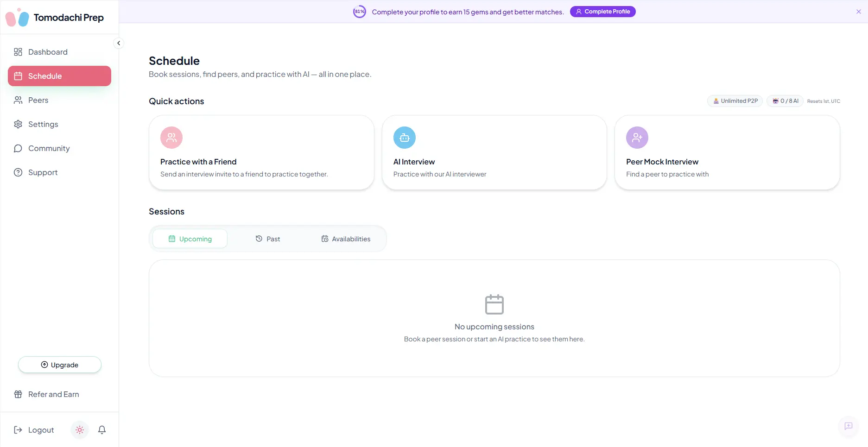868x447 pixels.
Task: Click the blue AI Interview robot icon
Action: click(405, 138)
